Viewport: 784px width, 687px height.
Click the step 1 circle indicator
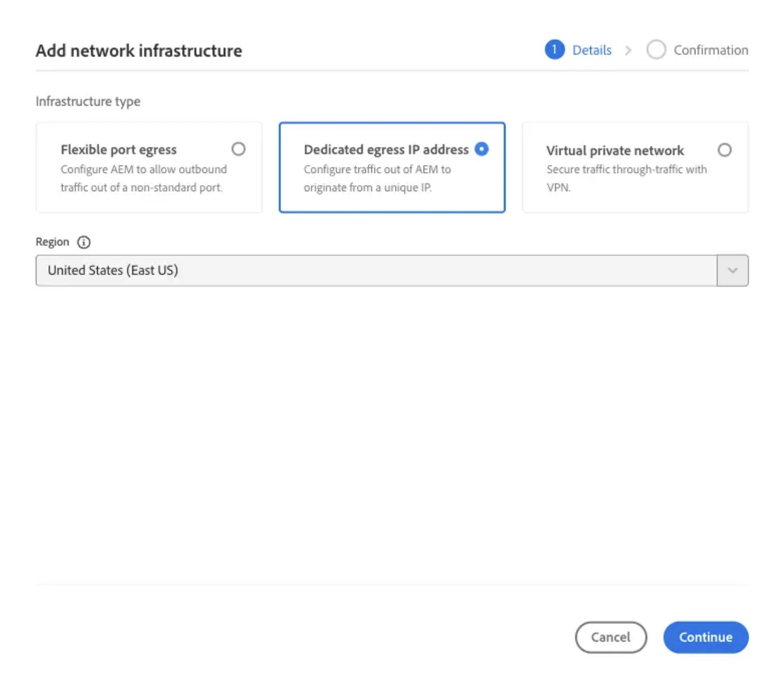tap(555, 50)
